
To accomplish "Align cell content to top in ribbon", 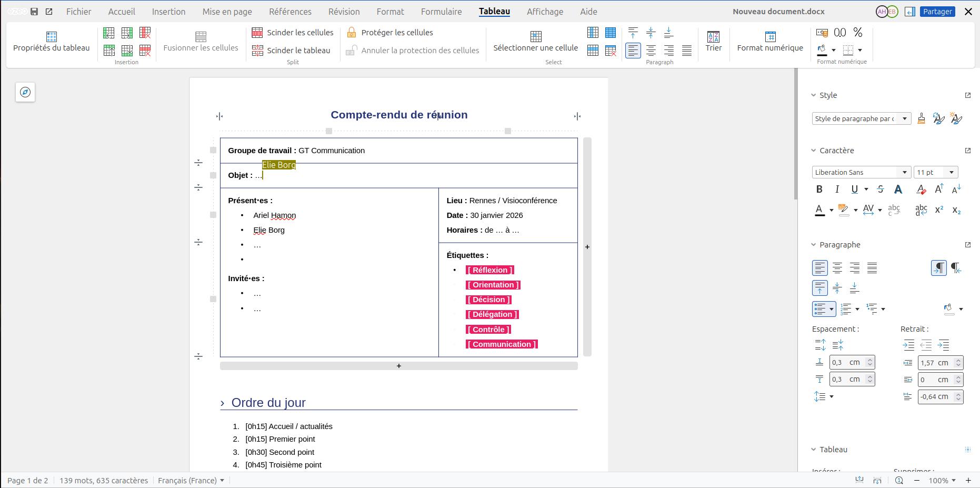I will [633, 33].
